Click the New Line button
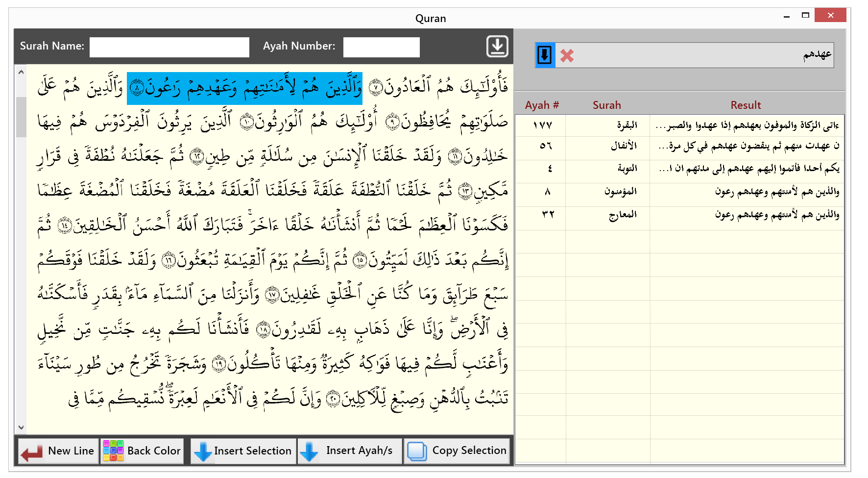The image size is (868, 478). tap(58, 451)
